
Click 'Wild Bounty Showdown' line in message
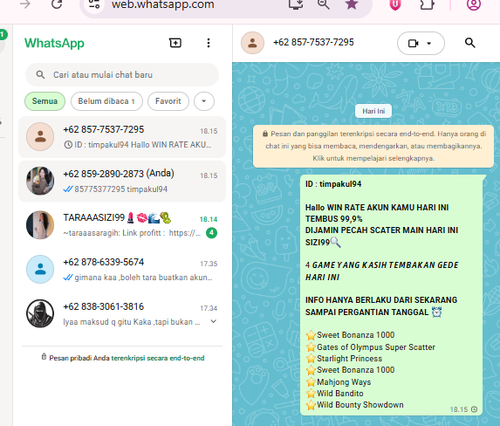pos(360,405)
